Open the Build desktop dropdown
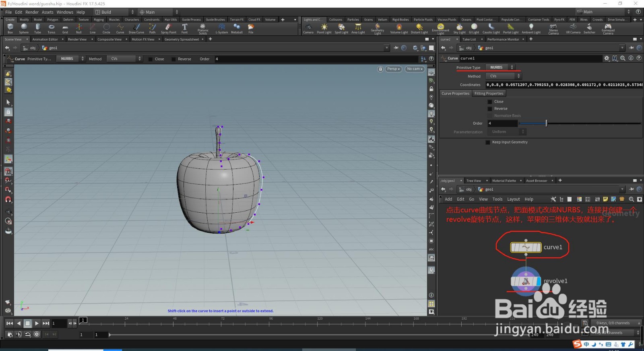Viewport: 644px width, 351px height. pos(114,12)
